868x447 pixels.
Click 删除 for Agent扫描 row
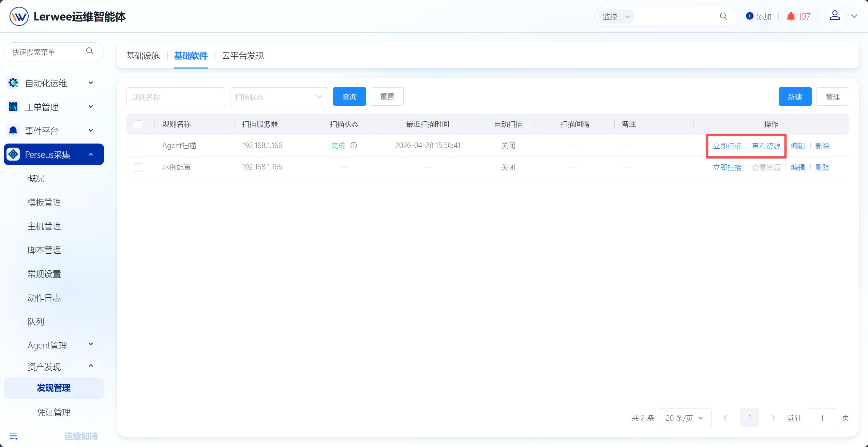pos(822,146)
